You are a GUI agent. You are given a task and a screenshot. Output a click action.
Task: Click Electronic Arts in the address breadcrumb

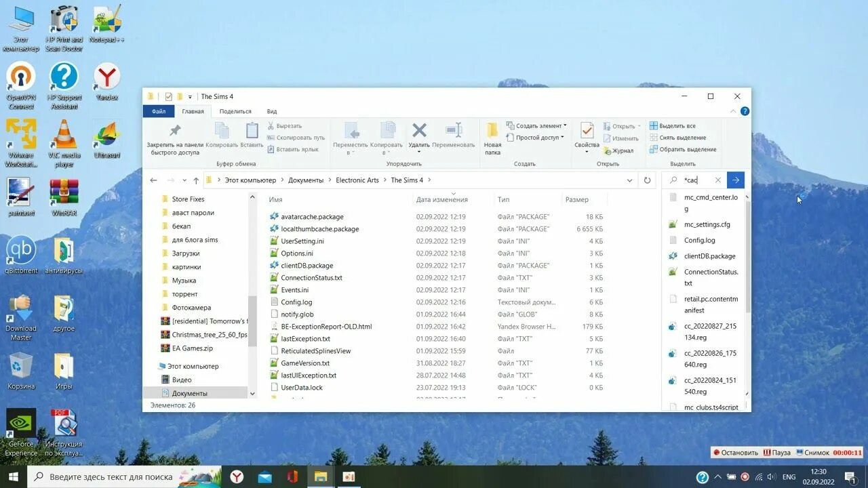(x=357, y=180)
